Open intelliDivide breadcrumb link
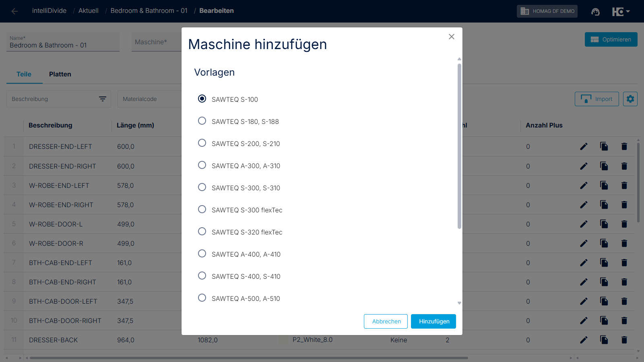Screen dimensions: 644x362 49,11
